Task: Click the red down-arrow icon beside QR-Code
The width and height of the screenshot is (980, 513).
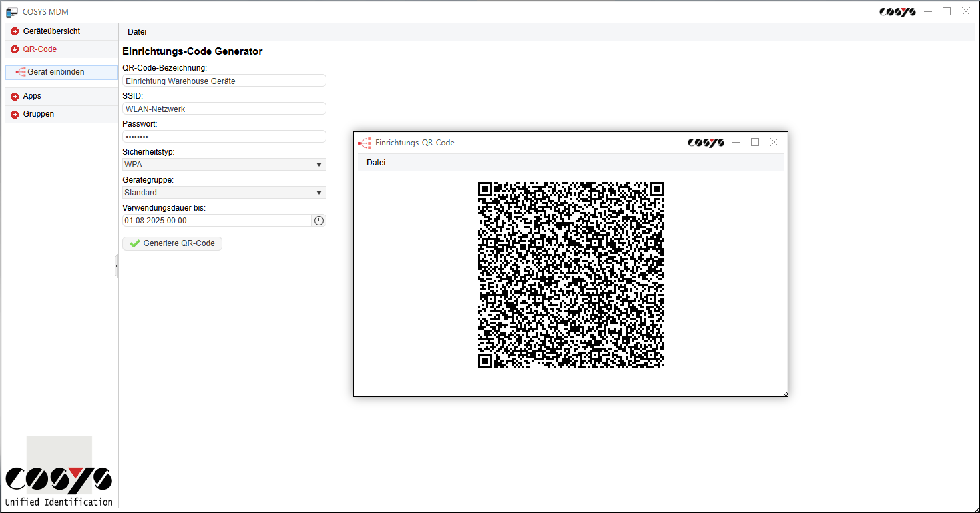Action: tap(15, 49)
